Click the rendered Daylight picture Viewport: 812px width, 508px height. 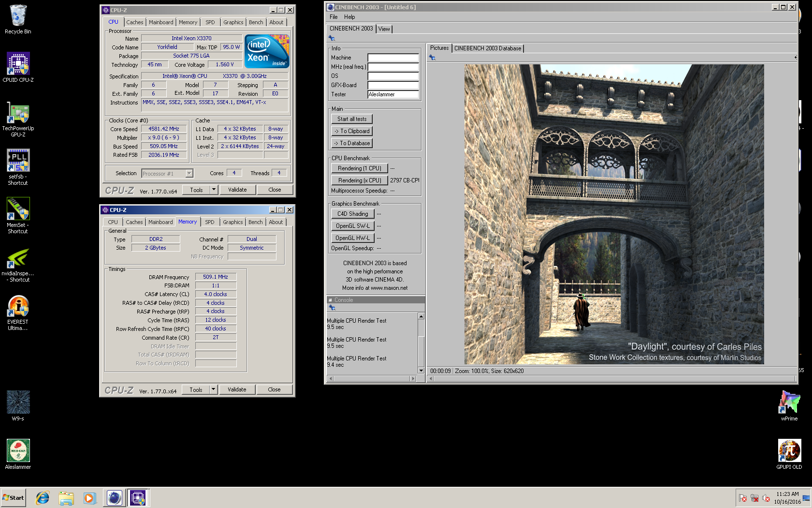(614, 214)
